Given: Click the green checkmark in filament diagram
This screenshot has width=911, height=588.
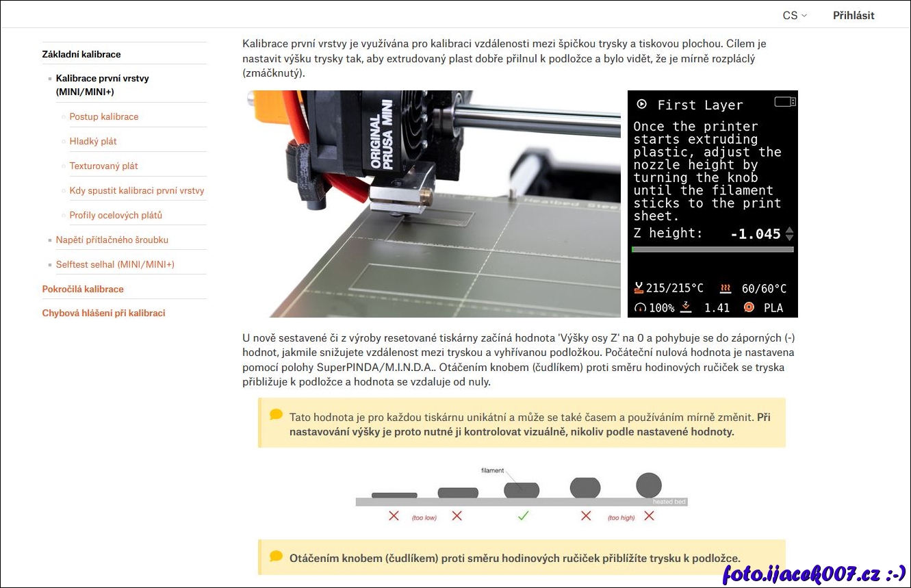Looking at the screenshot, I should click(523, 516).
